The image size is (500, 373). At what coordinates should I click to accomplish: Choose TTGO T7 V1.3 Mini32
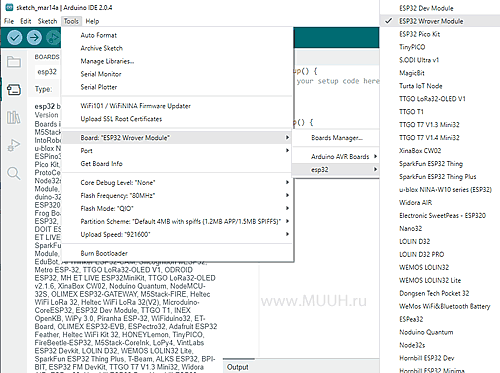point(440,125)
